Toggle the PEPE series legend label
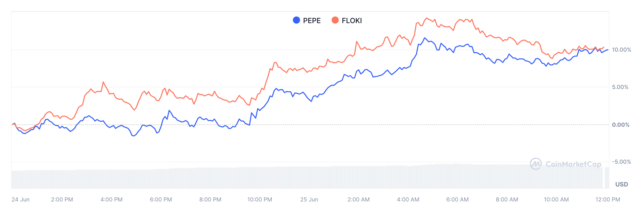644x212 pixels. pos(311,21)
